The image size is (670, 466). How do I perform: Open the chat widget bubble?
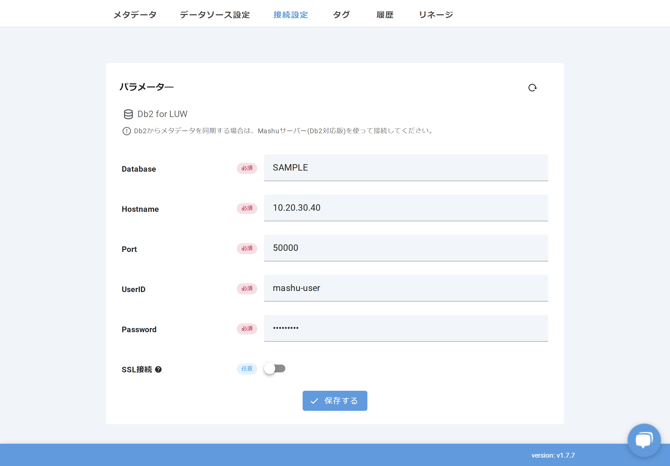click(x=643, y=440)
